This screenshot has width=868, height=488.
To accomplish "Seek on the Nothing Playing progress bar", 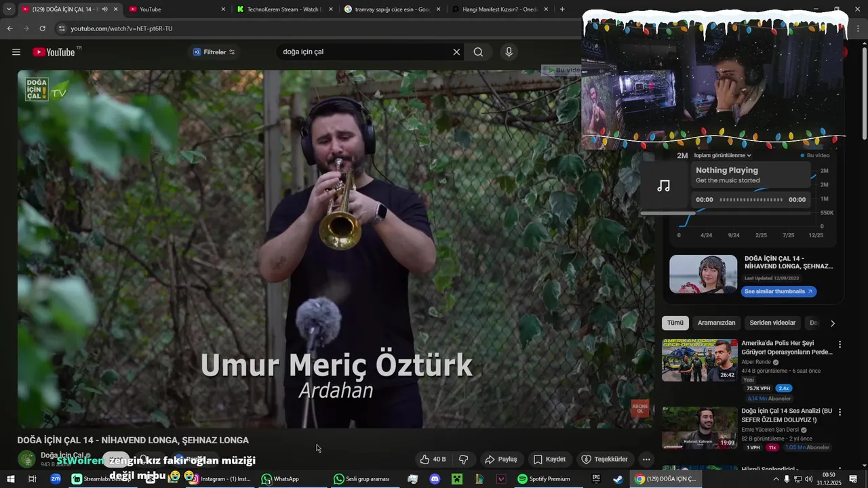I will 751,199.
